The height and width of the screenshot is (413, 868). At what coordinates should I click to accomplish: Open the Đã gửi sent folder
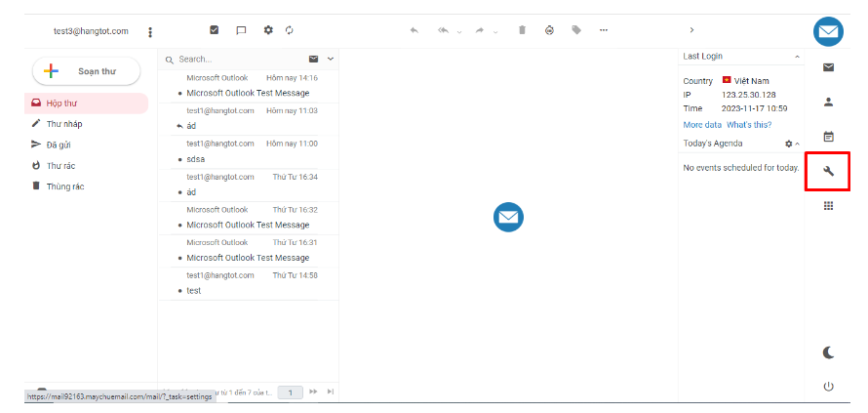[87, 145]
